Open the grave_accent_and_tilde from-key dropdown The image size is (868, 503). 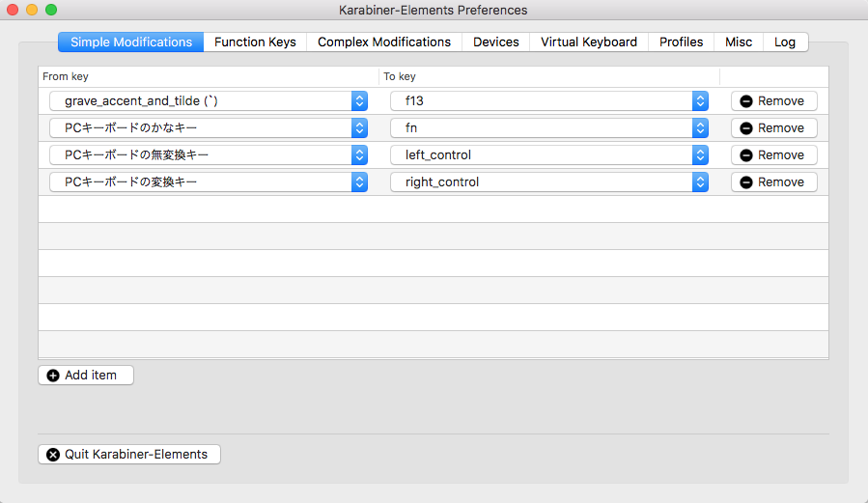point(209,100)
